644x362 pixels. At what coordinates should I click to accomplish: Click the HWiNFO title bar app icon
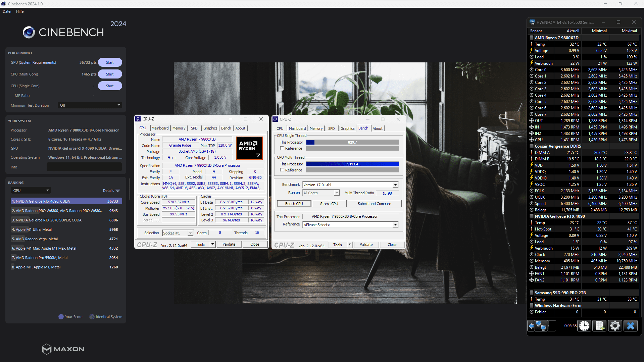pyautogui.click(x=532, y=22)
